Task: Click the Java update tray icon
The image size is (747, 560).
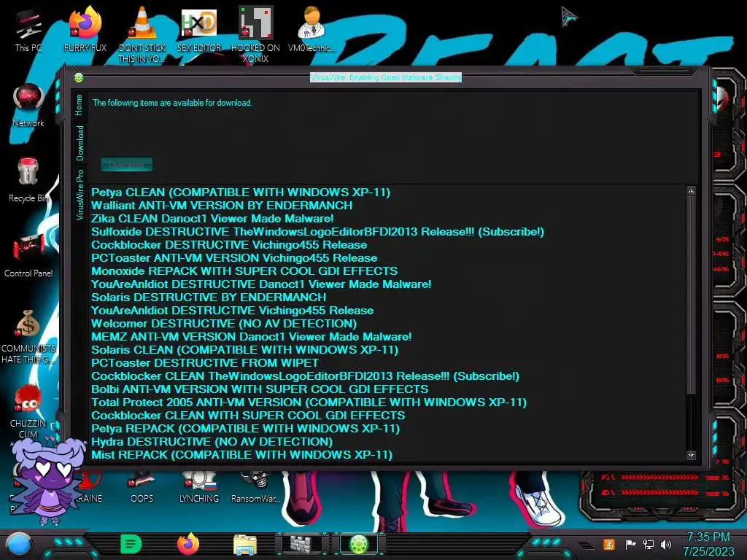Action: tap(608, 544)
